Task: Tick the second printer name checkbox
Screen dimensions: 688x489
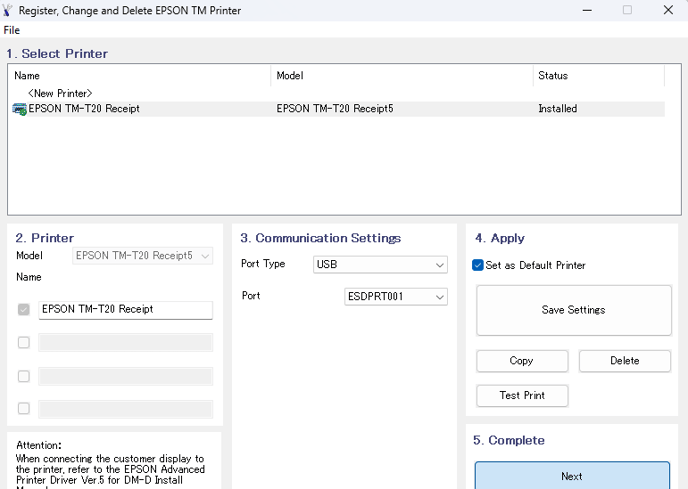Action: [x=24, y=342]
